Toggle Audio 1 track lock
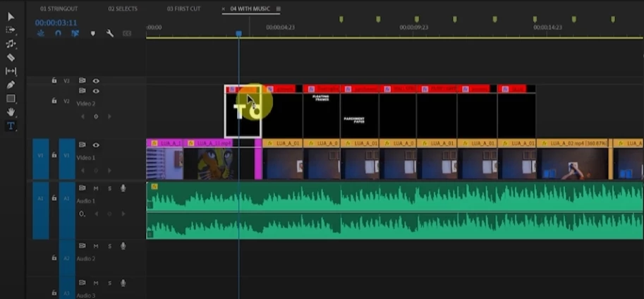This screenshot has width=644, height=299. point(54,198)
